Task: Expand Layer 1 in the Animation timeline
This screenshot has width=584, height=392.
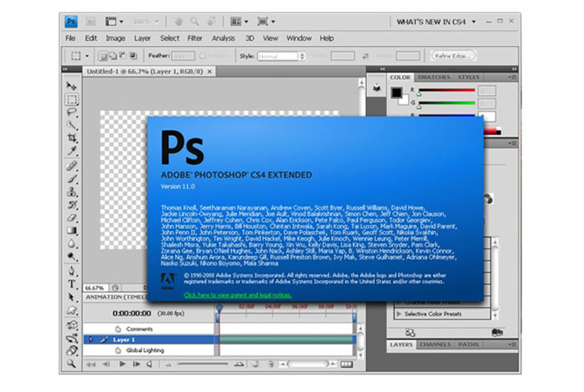Action: tap(90, 339)
